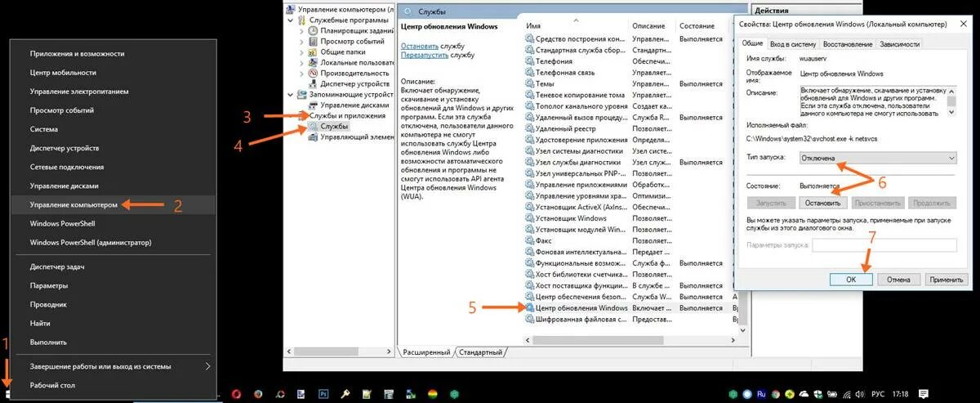Expand Производительность tree node

pyautogui.click(x=301, y=73)
